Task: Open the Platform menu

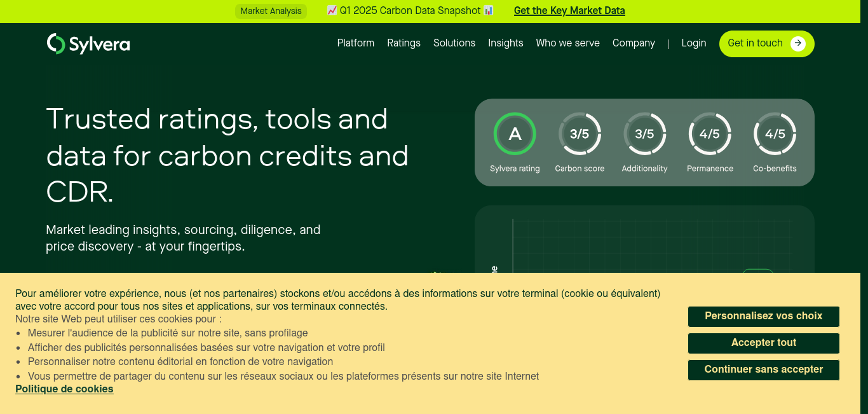Action: 356,43
